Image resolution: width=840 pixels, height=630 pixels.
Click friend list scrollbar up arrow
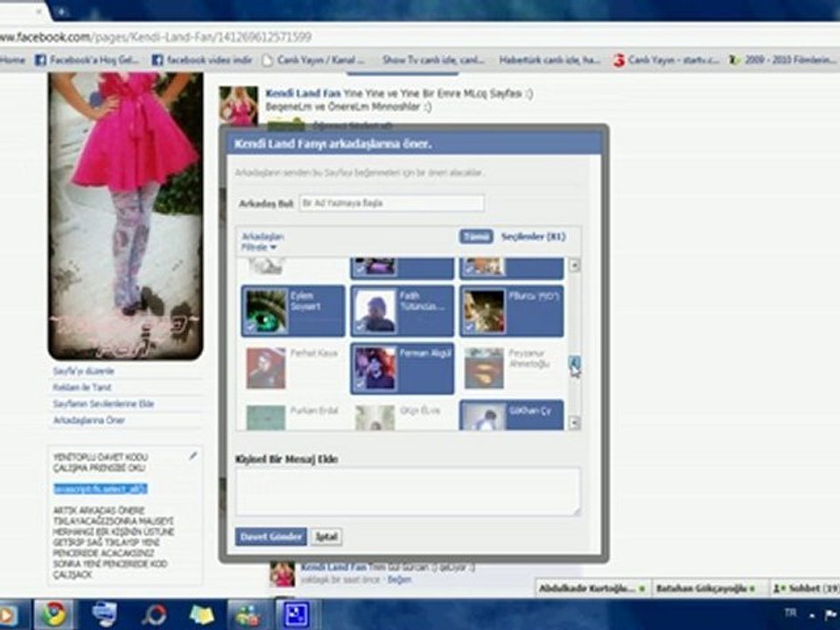coord(574,264)
